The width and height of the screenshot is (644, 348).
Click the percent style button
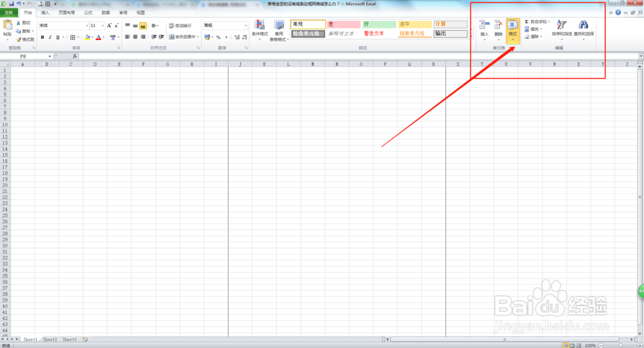click(218, 37)
